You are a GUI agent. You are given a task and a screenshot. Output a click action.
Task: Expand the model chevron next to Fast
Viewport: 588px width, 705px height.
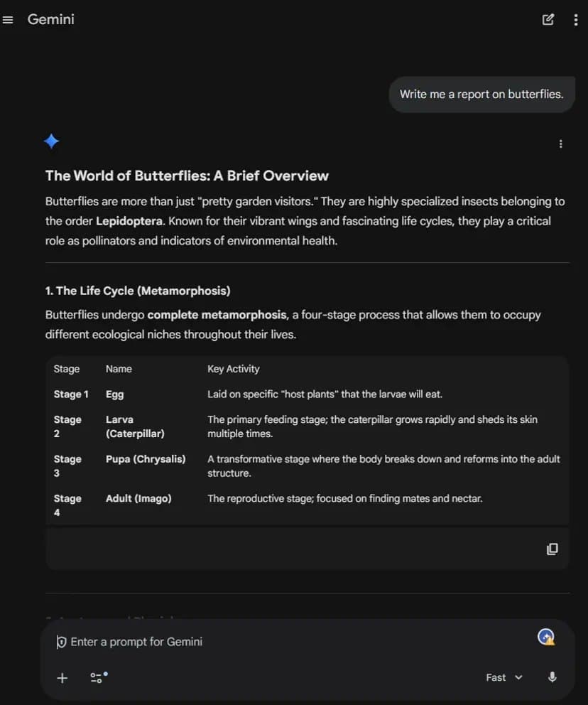pos(518,677)
